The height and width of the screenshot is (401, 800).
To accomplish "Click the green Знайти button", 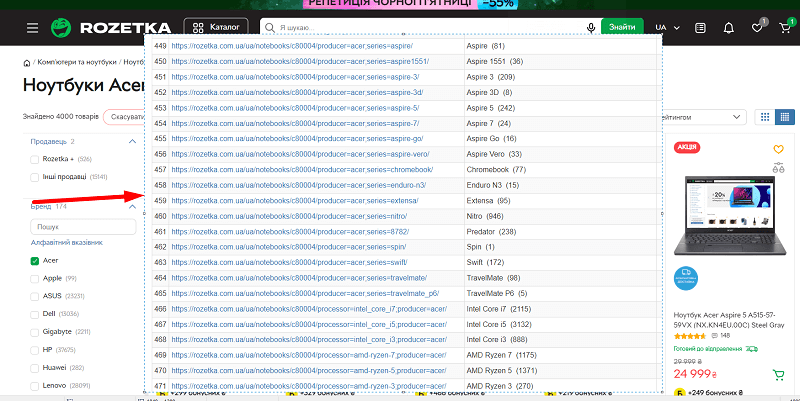I will 621,28.
